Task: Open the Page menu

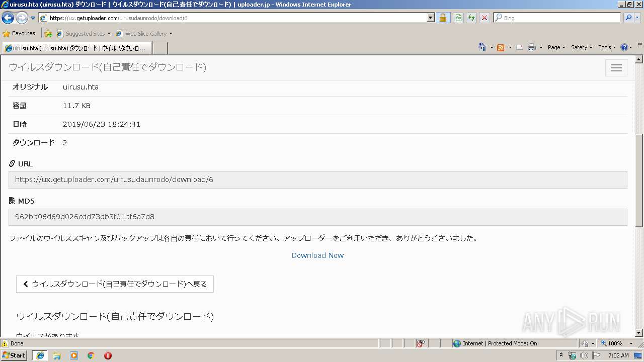Action: [x=556, y=47]
